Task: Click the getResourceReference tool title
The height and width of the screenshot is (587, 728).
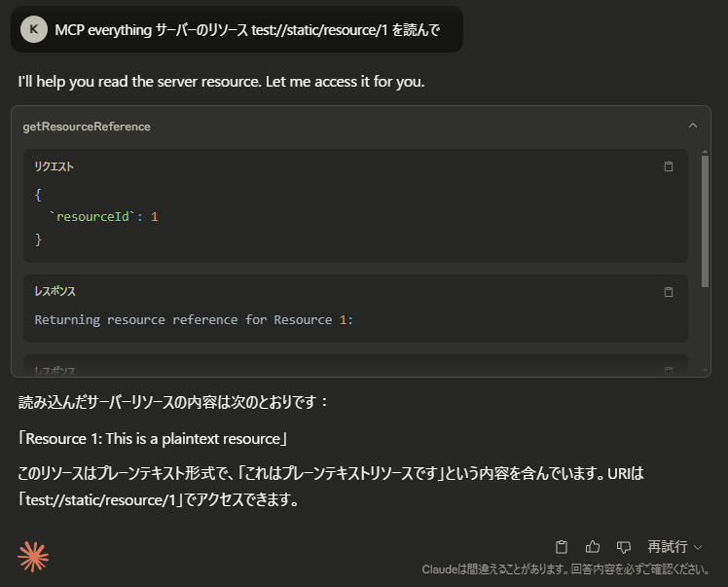Action: coord(87,127)
